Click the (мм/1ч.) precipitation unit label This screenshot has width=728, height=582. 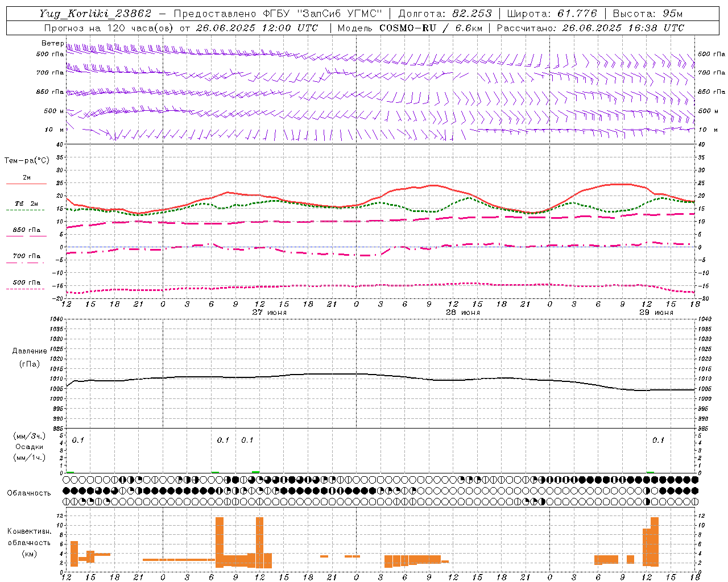(30, 458)
